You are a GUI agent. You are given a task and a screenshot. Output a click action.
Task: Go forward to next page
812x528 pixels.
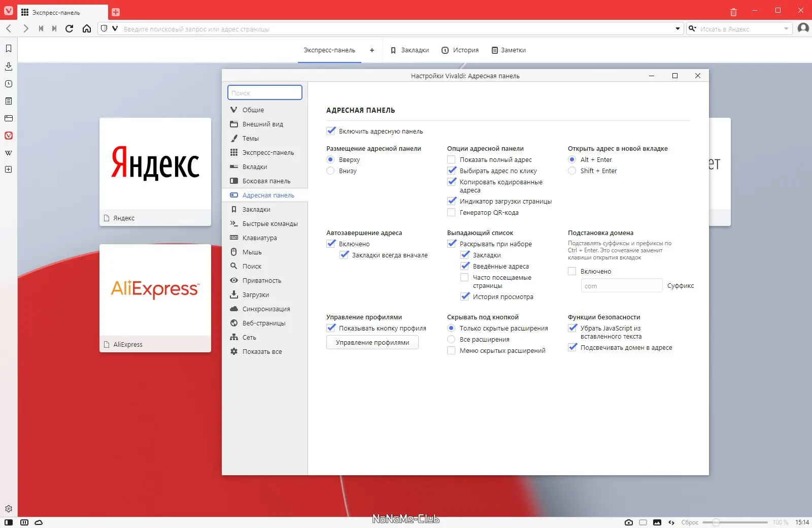coord(25,28)
